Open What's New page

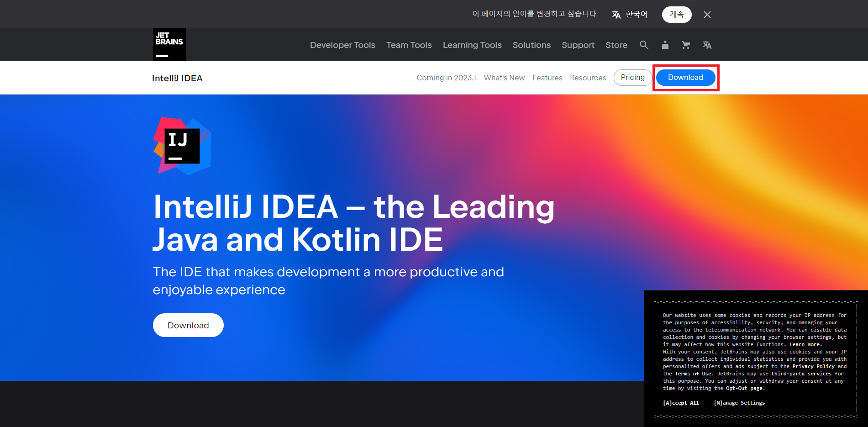point(504,78)
